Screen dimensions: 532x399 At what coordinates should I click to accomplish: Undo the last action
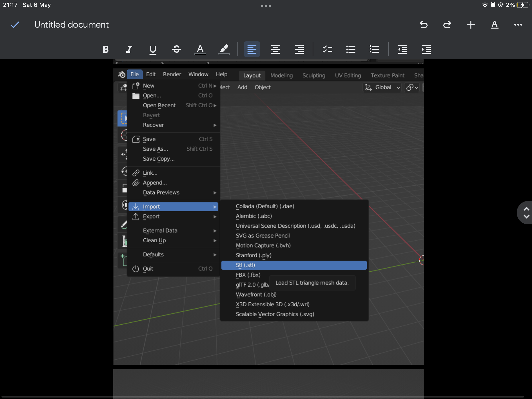[424, 25]
